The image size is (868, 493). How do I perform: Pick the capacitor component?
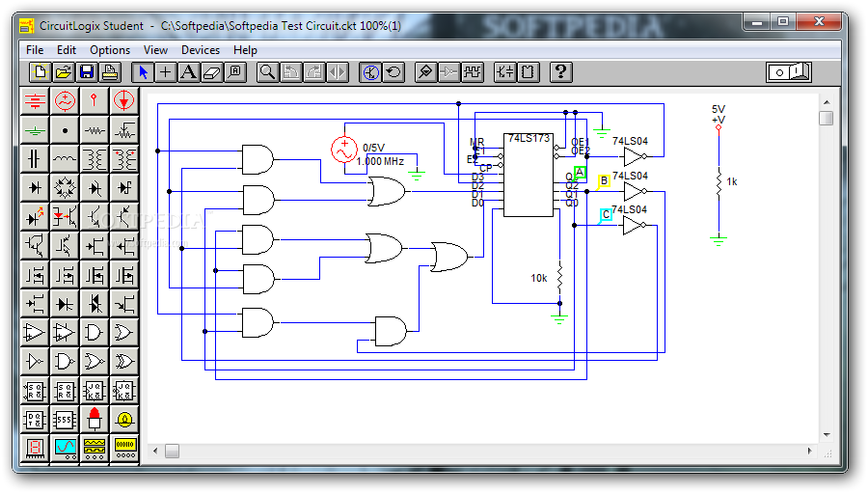pos(35,159)
